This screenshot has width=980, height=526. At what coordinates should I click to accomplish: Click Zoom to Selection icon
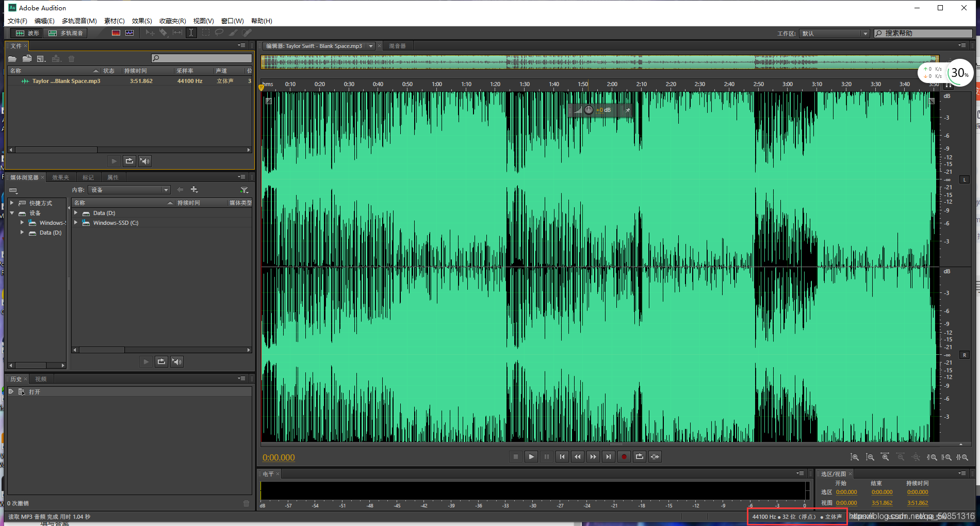(x=962, y=457)
